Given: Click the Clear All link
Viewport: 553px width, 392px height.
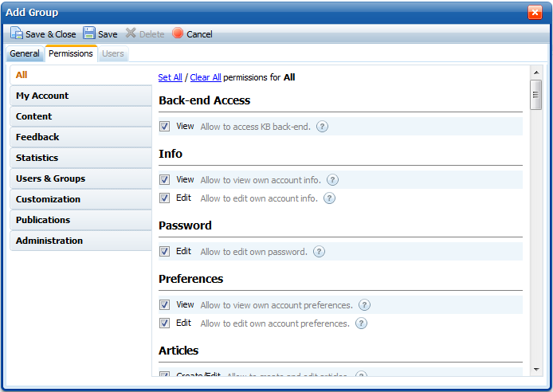Looking at the screenshot, I should pyautogui.click(x=206, y=77).
